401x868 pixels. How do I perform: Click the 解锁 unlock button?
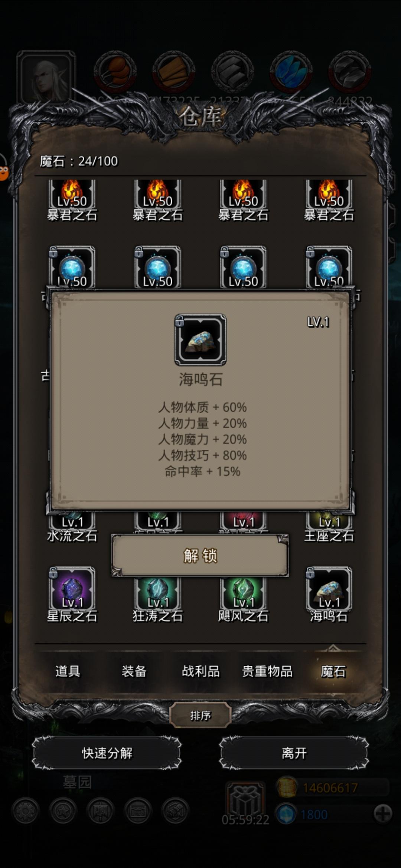[200, 556]
